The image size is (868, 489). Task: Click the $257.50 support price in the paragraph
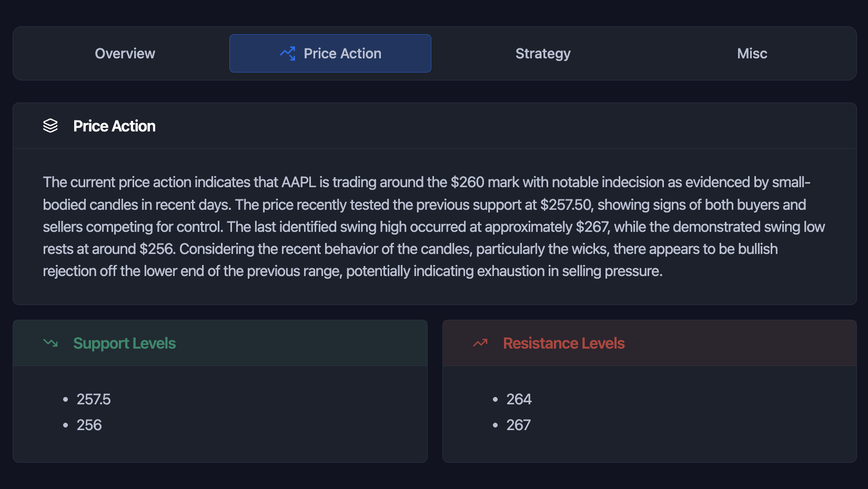(x=567, y=205)
